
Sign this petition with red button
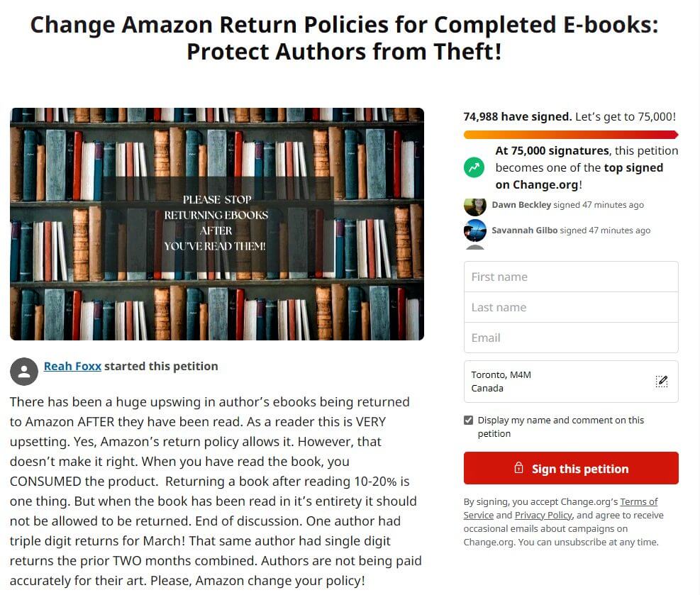click(x=571, y=468)
